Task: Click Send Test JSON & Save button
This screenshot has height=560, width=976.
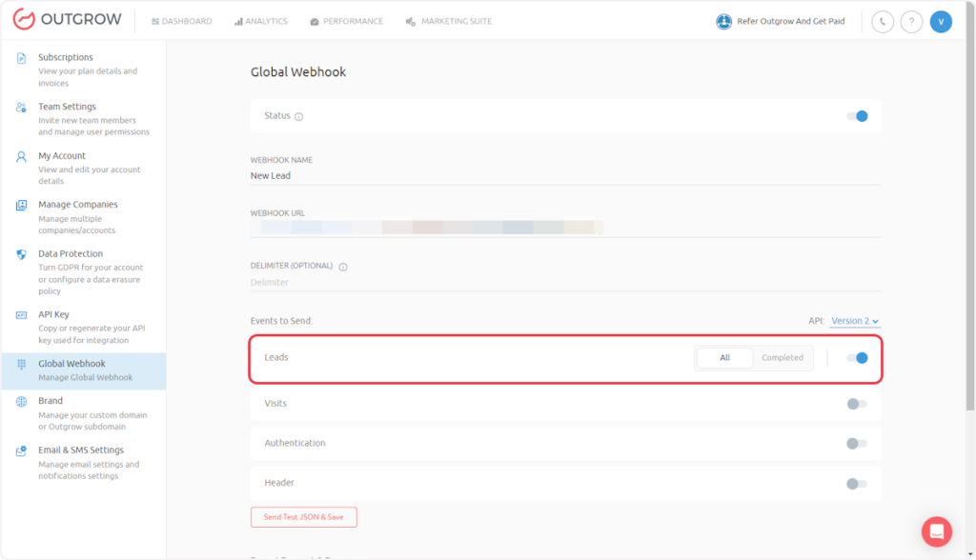Action: coord(303,517)
